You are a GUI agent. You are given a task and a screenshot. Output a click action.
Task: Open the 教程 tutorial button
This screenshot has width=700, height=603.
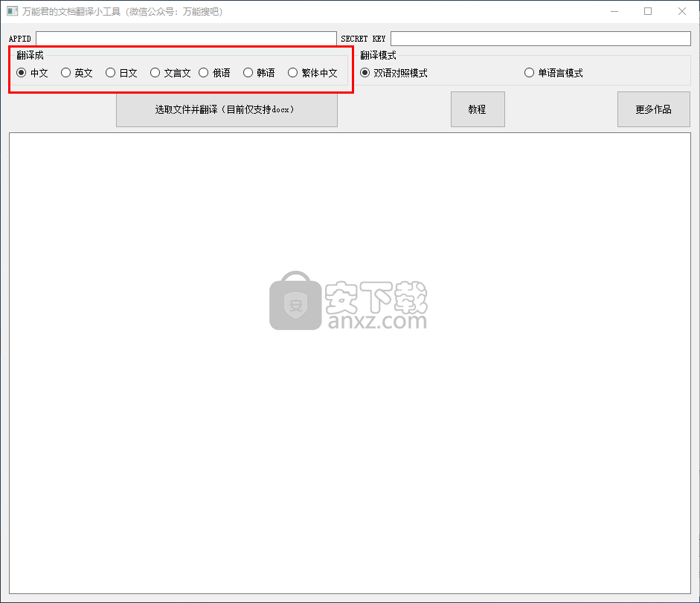pyautogui.click(x=478, y=109)
